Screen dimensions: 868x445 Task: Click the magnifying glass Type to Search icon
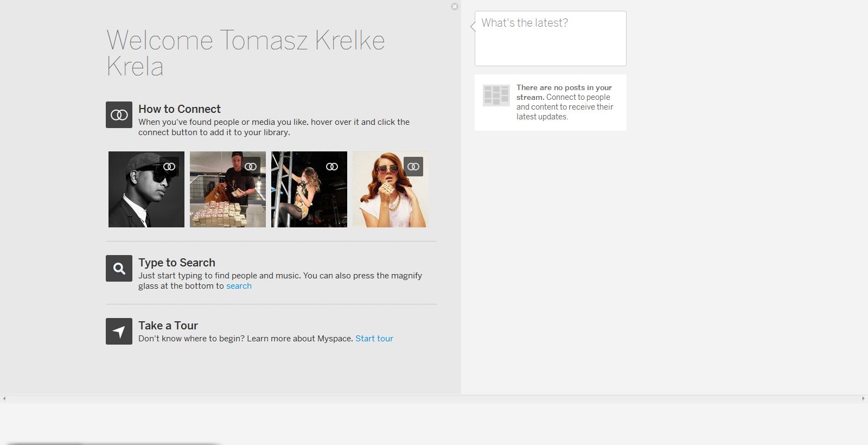(x=119, y=268)
